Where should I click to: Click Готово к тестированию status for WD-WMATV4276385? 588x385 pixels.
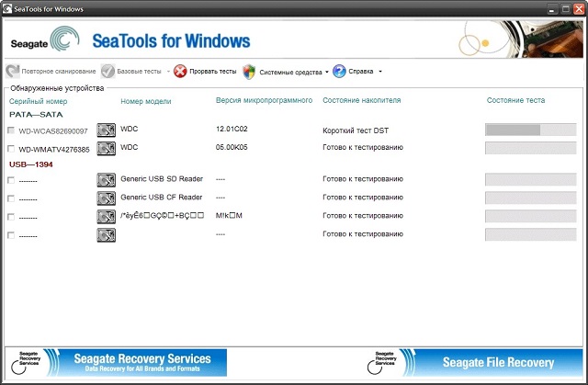(363, 147)
